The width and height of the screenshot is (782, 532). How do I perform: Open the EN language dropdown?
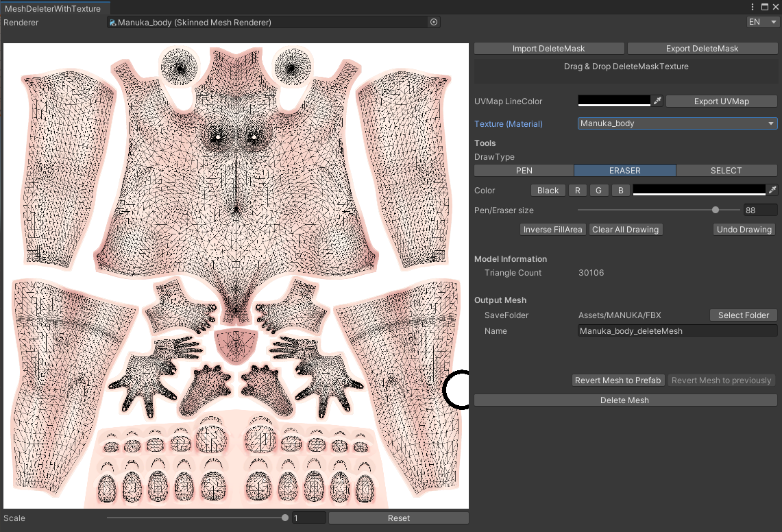762,21
